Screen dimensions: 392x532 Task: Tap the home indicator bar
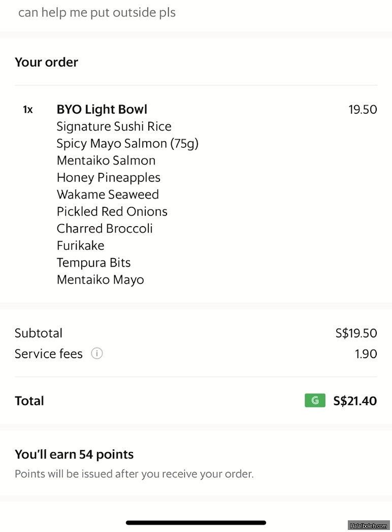196,522
